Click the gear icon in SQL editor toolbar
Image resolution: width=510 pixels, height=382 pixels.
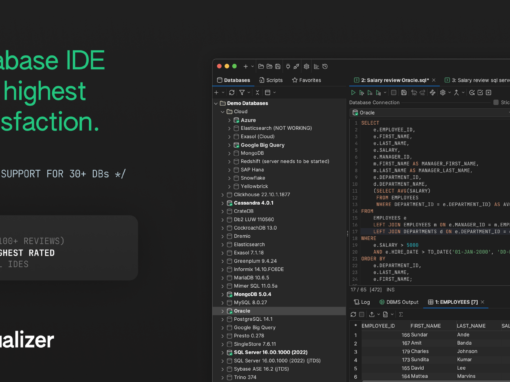pos(443,93)
